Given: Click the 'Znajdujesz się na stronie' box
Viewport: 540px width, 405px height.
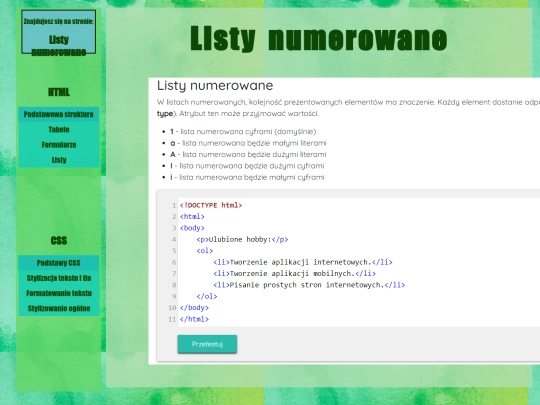Looking at the screenshot, I should tap(59, 32).
